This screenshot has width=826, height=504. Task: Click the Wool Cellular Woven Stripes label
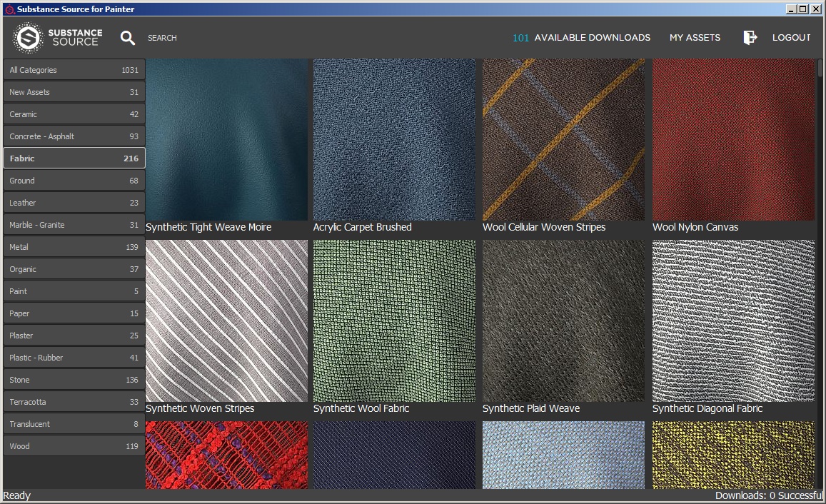[544, 227]
